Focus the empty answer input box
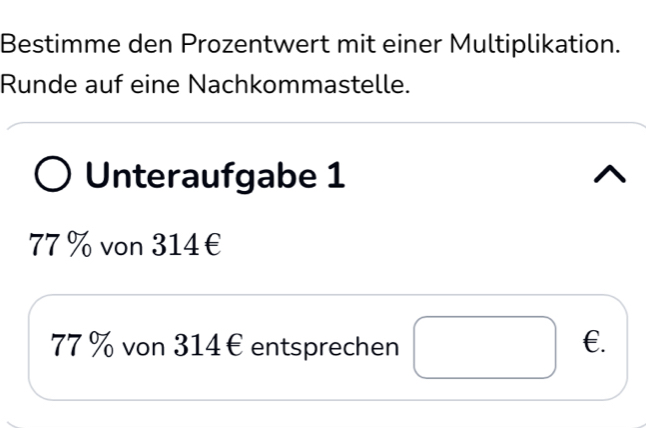The width and height of the screenshot is (646, 428). (485, 347)
